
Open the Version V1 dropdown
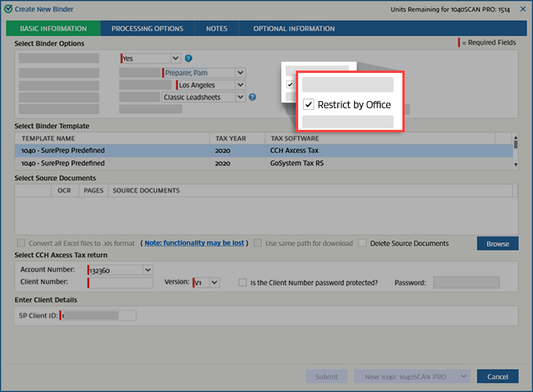tap(214, 282)
